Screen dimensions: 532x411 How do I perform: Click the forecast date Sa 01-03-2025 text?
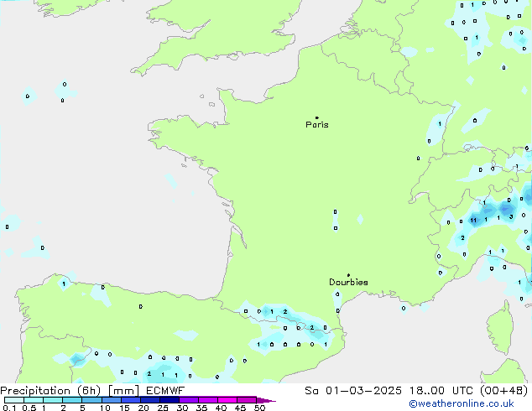click(353, 391)
